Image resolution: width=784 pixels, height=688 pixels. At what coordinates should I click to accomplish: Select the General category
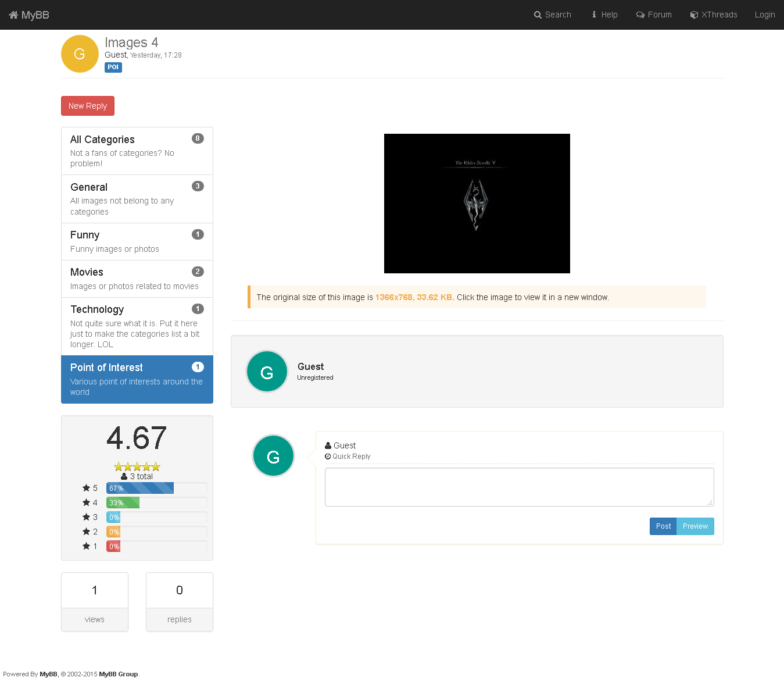(x=137, y=199)
